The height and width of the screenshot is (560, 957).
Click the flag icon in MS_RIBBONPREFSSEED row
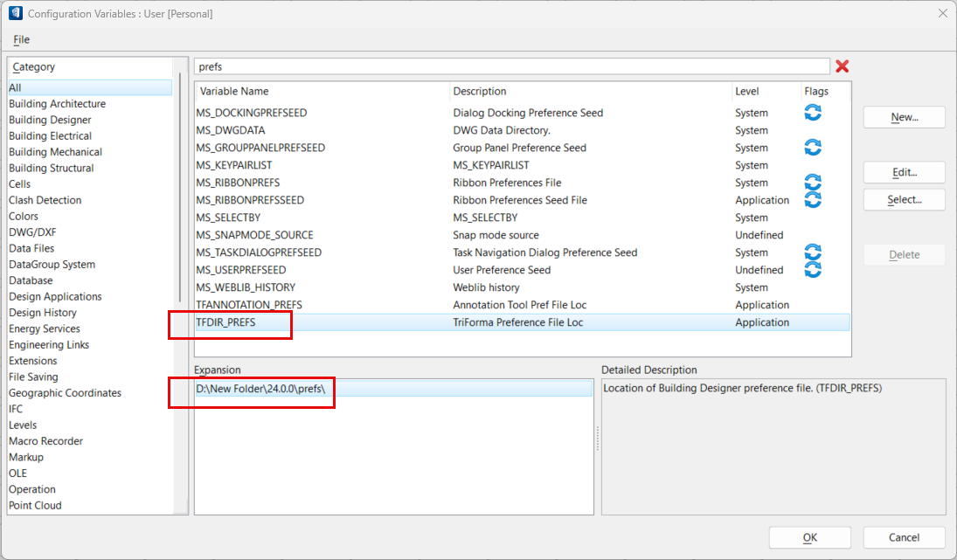[813, 200]
